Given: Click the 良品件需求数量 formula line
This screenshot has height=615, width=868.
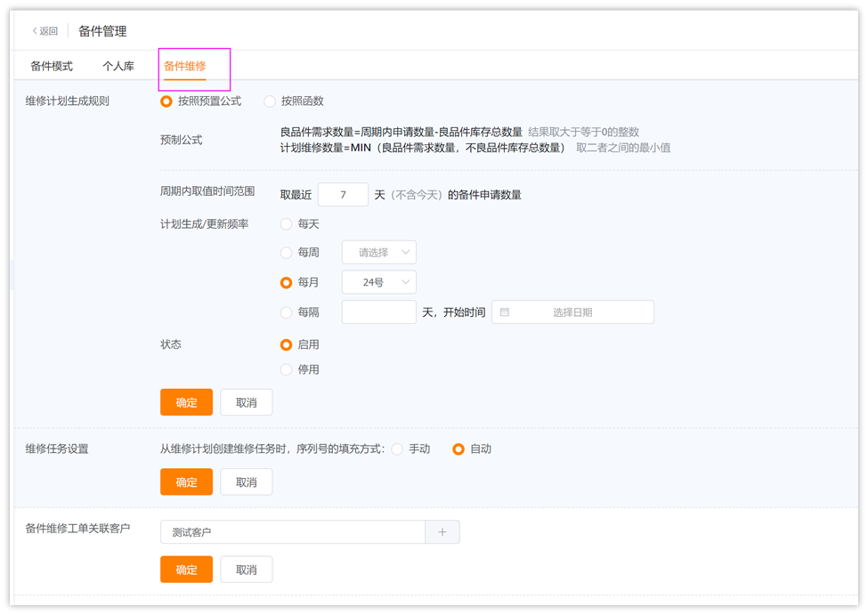Looking at the screenshot, I should tap(402, 132).
